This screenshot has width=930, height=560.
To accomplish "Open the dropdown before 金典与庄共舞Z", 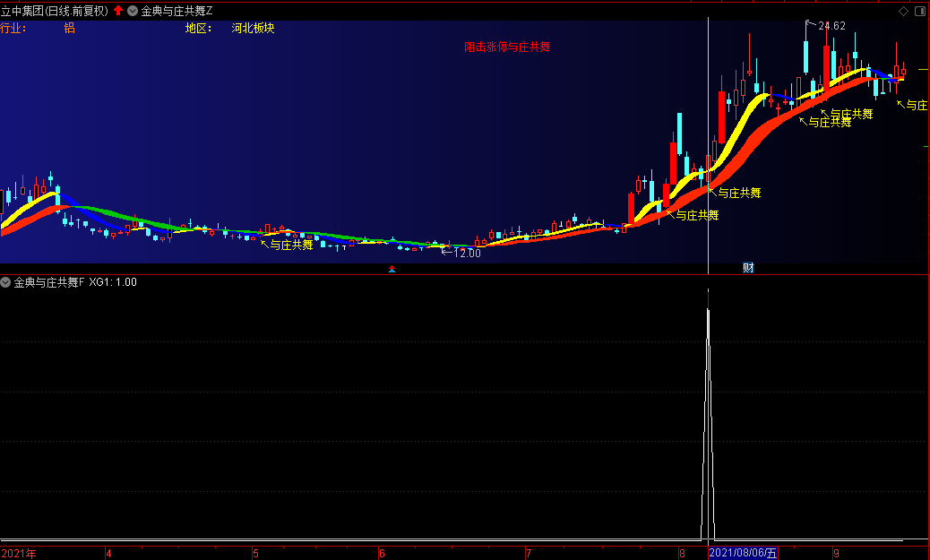I will [x=133, y=11].
